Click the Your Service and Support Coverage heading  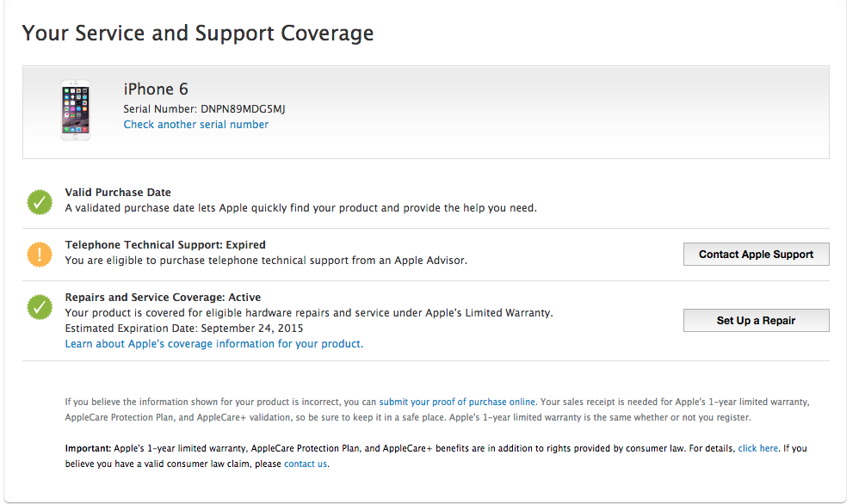pyautogui.click(x=198, y=33)
